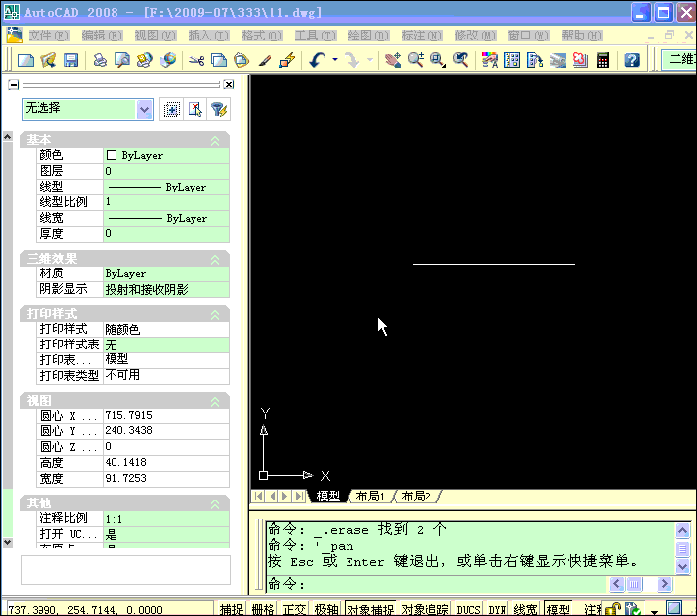Toggle 正交 ortho mode in status bar
Screen dimensions: 697x616
(294, 609)
